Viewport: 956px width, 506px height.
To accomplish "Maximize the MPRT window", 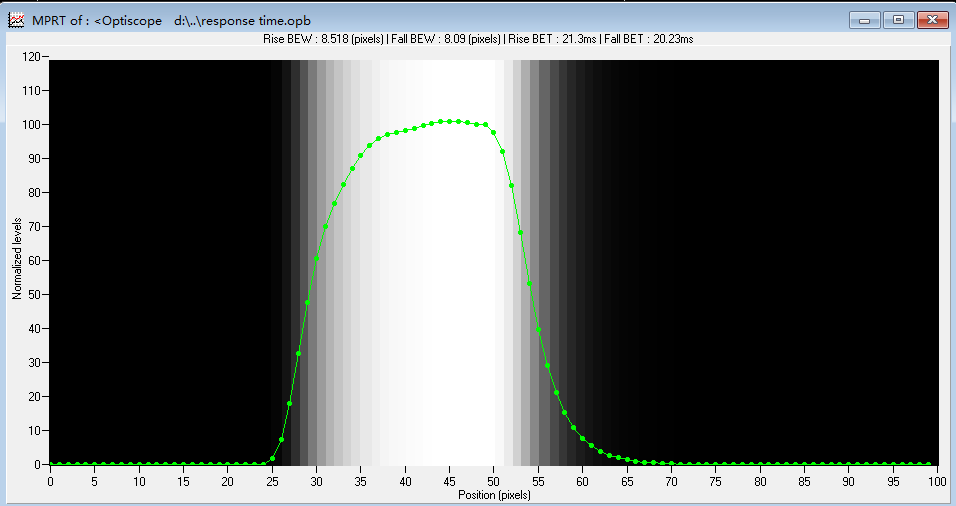I will 898,19.
